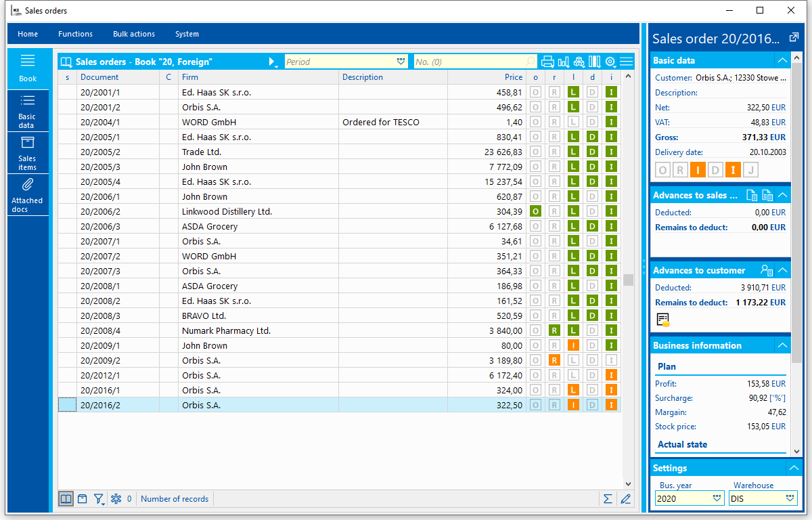
Task: Open the Bus. year dropdown
Action: 717,498
